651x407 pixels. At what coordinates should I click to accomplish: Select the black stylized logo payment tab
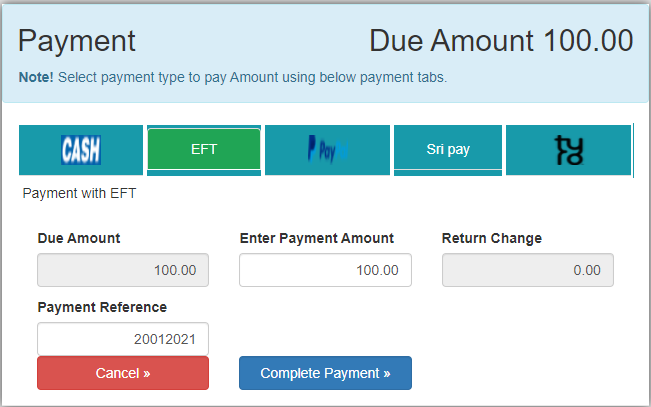567,150
